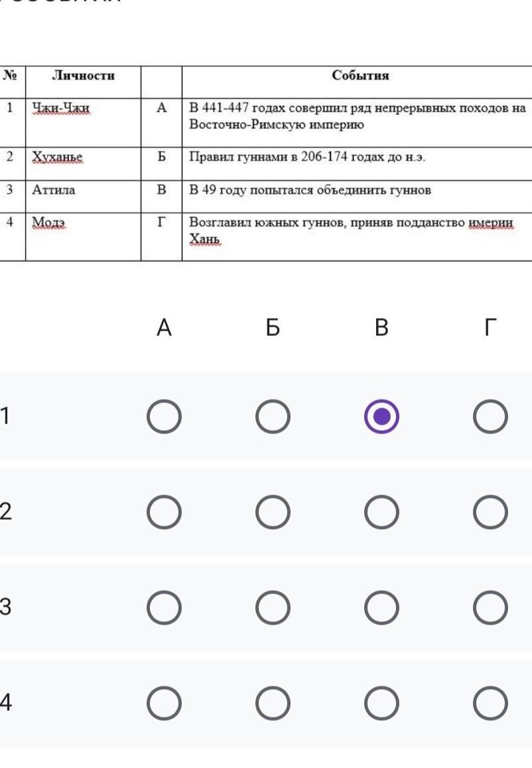This screenshot has height=768, width=532.
Task: Click the Чжи-Чжи name in table
Action: point(61,108)
